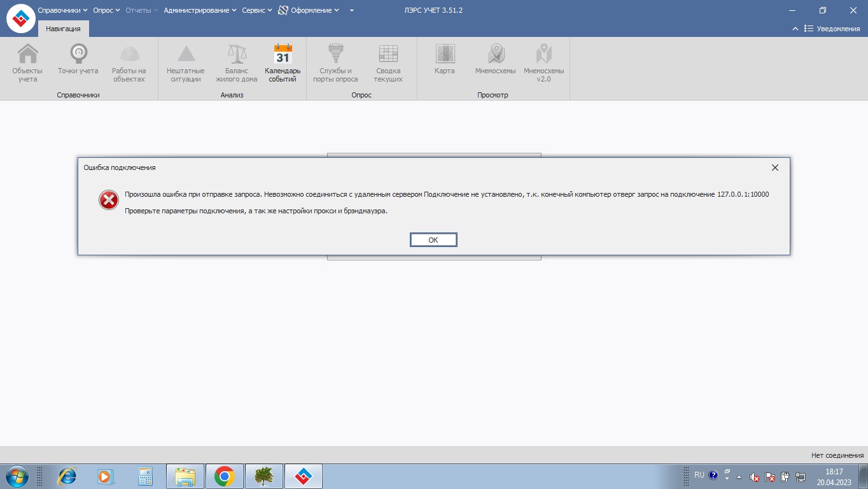Click the network tray icon
The height and width of the screenshot is (489, 868).
point(801,477)
